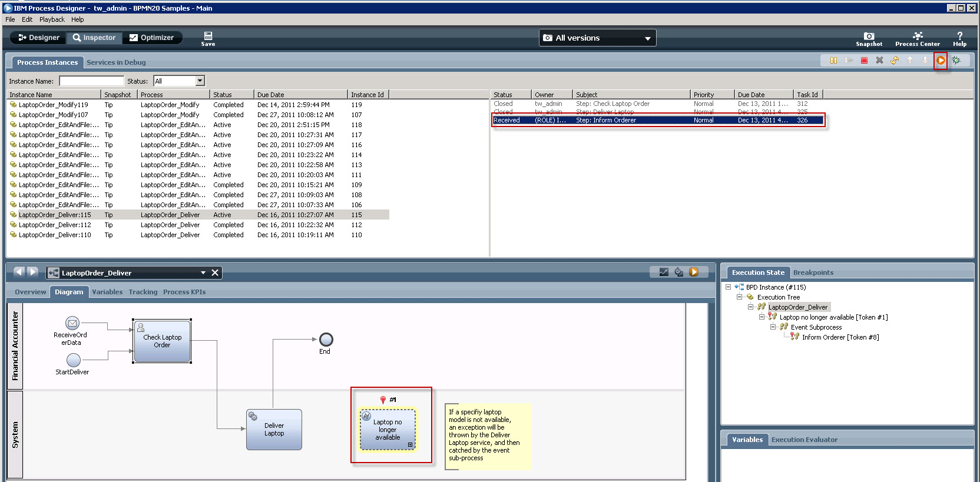
Task: Select the Deliver Laptop service activity
Action: point(274,430)
